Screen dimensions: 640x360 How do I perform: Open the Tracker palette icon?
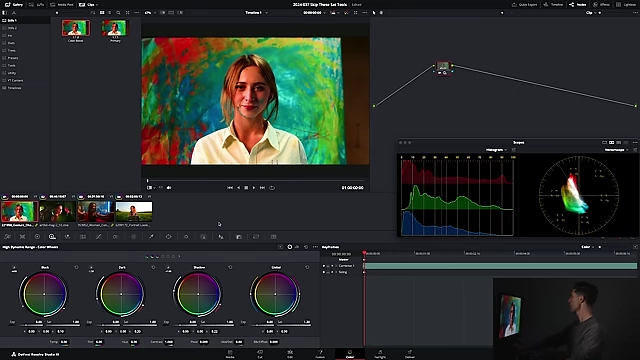coord(186,237)
